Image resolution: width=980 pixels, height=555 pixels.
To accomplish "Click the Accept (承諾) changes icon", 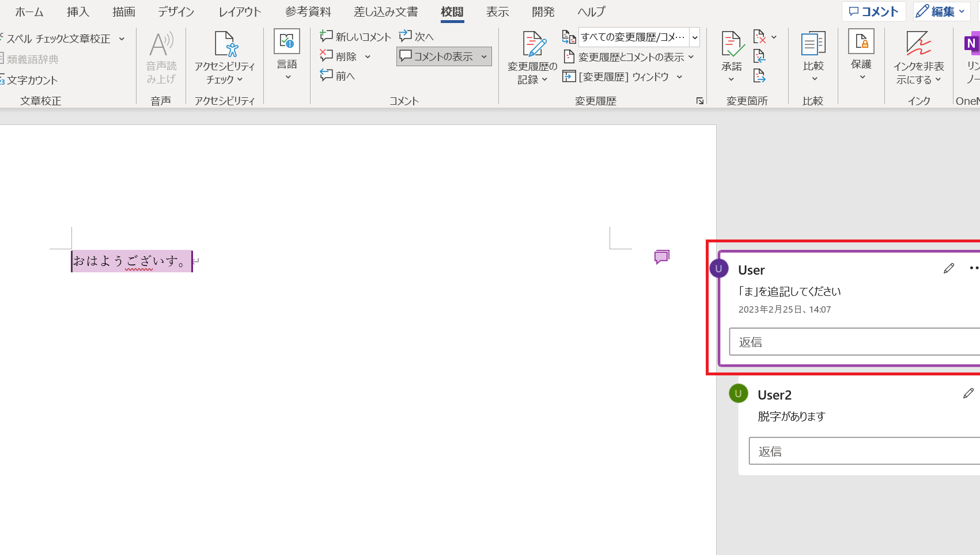I will click(x=732, y=45).
